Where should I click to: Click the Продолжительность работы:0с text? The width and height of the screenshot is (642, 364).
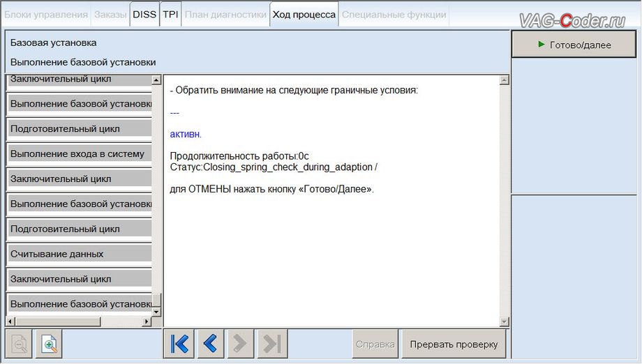[239, 156]
